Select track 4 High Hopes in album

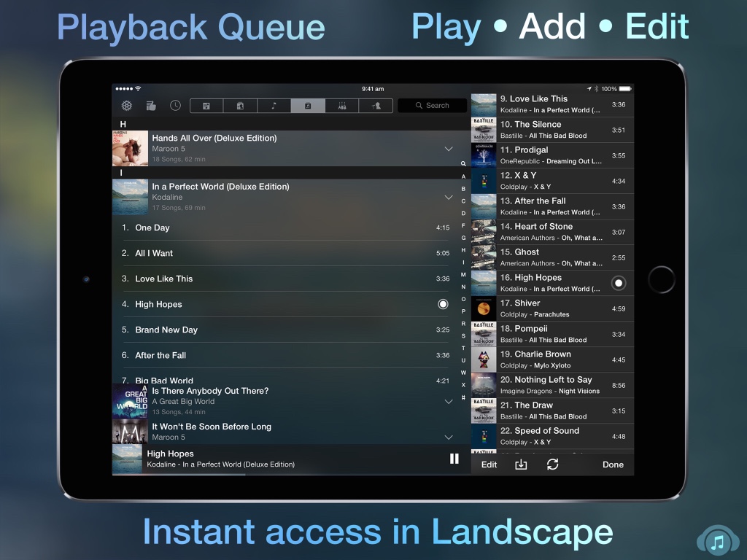(x=285, y=304)
